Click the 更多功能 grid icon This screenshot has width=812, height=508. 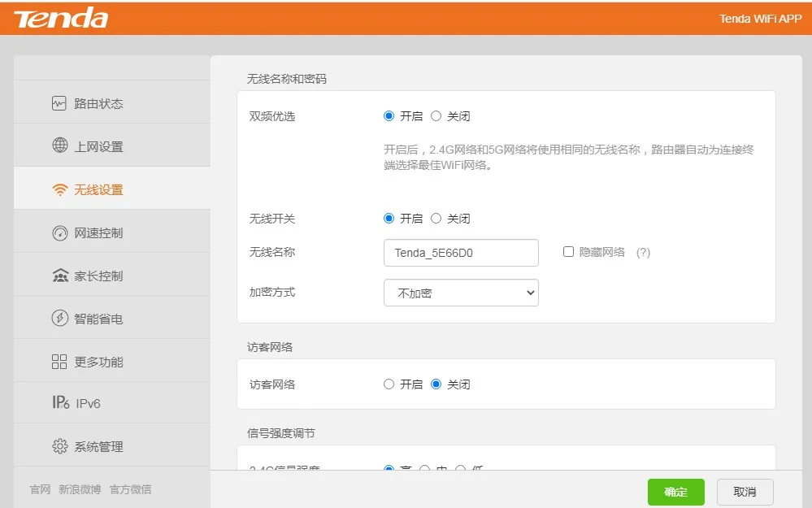pos(59,362)
